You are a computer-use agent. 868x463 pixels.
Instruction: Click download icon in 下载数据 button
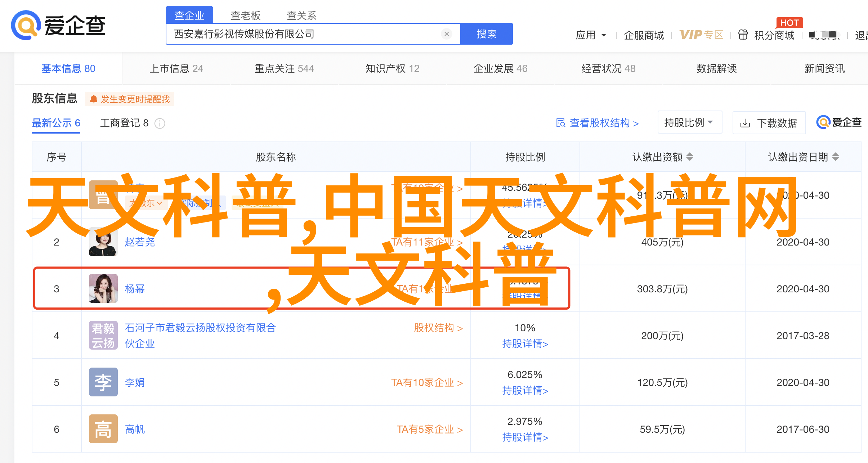(745, 123)
